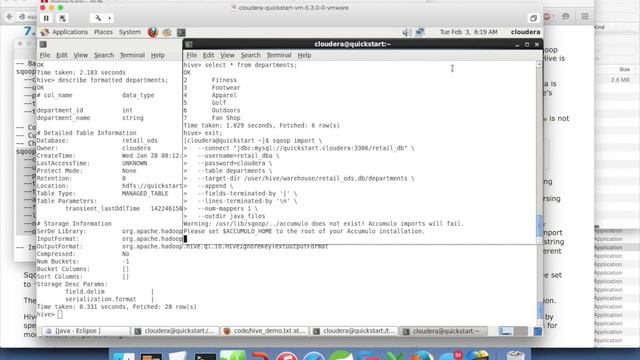Minimize the cloudera@quickstart front terminal
The height and width of the screenshot is (360, 640).
point(517,44)
